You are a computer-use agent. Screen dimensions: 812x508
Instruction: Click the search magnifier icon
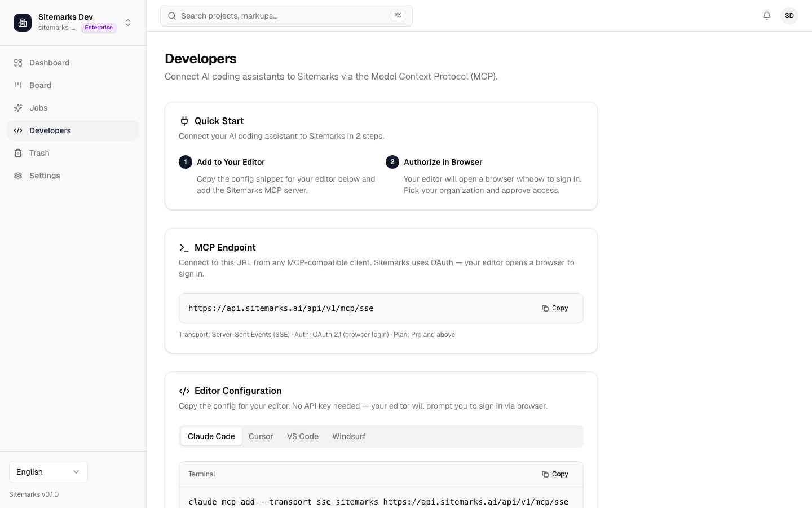[172, 16]
